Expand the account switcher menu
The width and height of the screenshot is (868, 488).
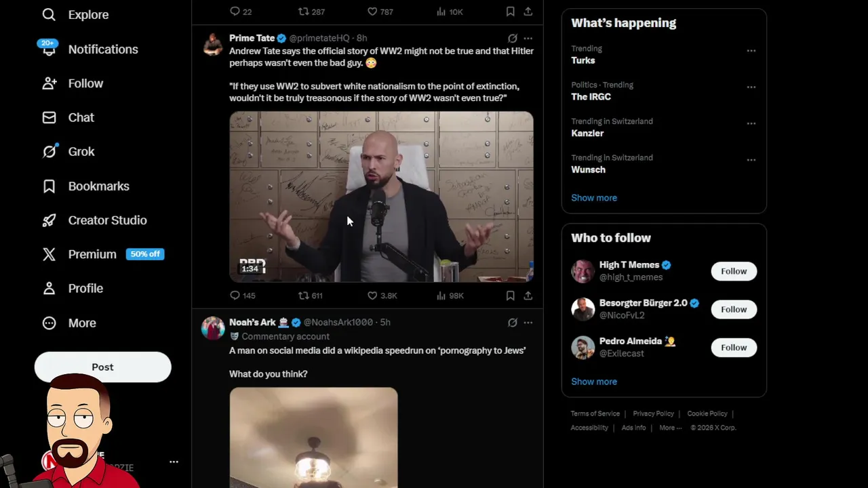174,462
